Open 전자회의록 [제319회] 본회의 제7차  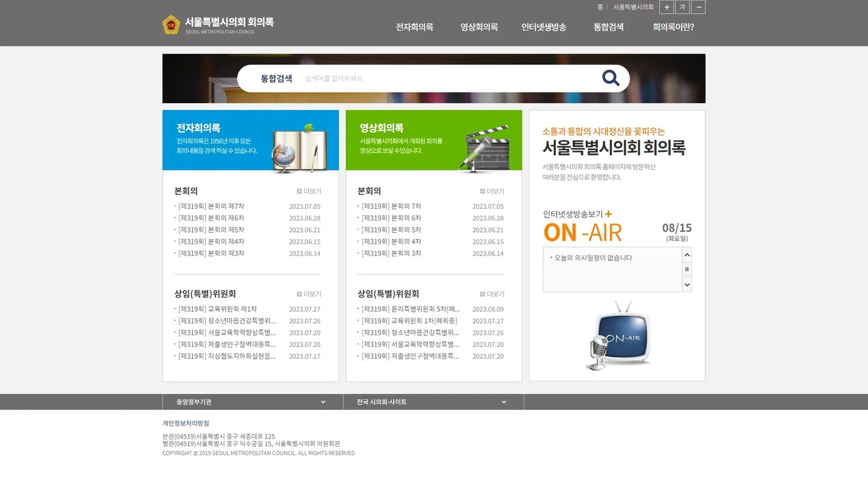pyautogui.click(x=211, y=207)
